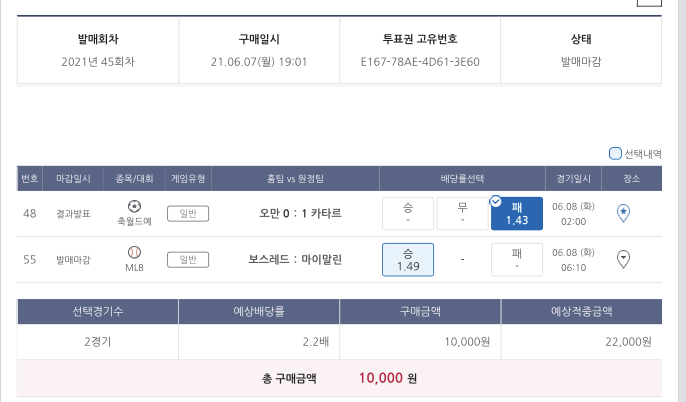Click the 배당률선택 column header

pyautogui.click(x=462, y=178)
